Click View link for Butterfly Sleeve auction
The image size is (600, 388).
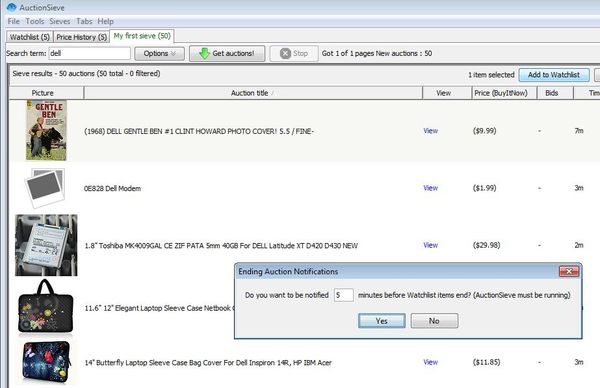[x=430, y=362]
